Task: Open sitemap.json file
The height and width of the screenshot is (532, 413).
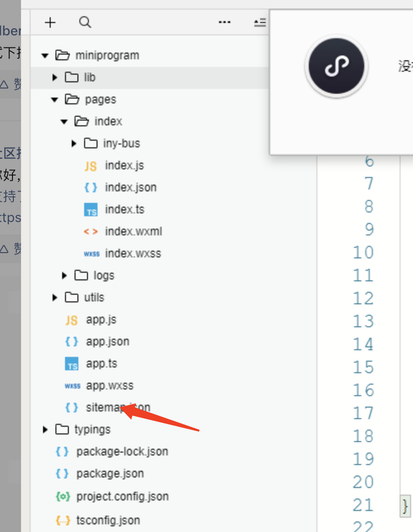Action: [118, 407]
